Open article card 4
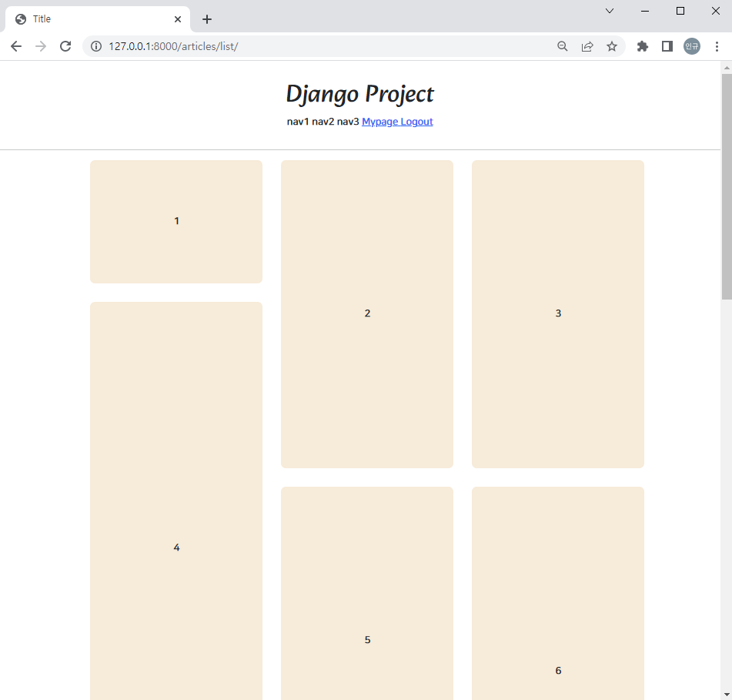The image size is (732, 700). (176, 501)
